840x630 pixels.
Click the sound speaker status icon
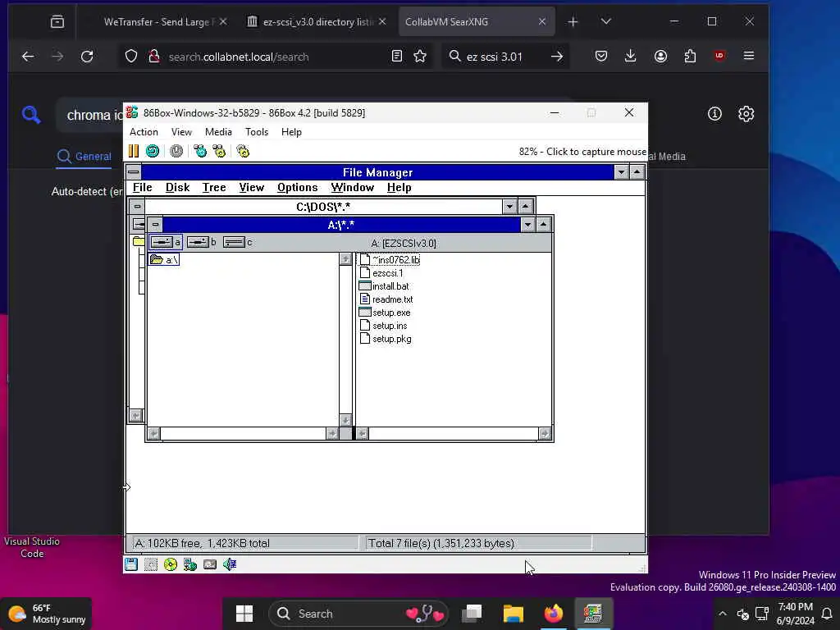coord(230,564)
